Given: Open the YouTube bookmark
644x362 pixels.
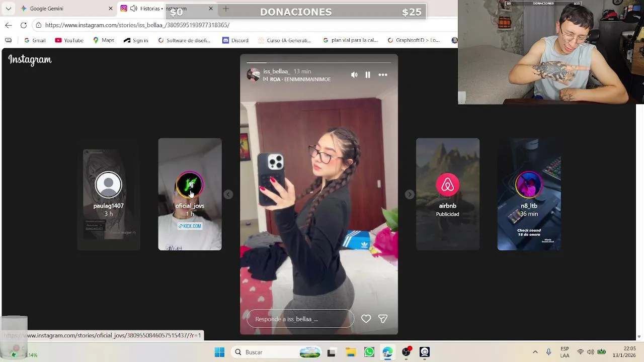Looking at the screenshot, I should click(x=69, y=40).
